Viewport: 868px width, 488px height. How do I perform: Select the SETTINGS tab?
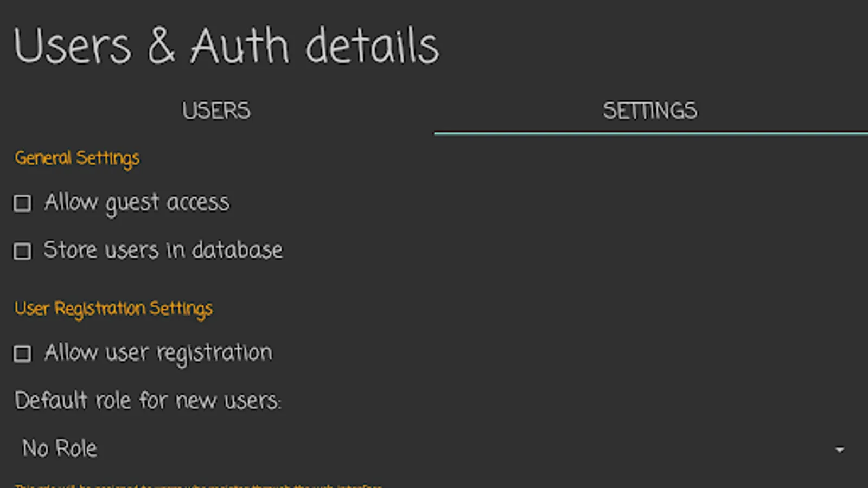650,111
